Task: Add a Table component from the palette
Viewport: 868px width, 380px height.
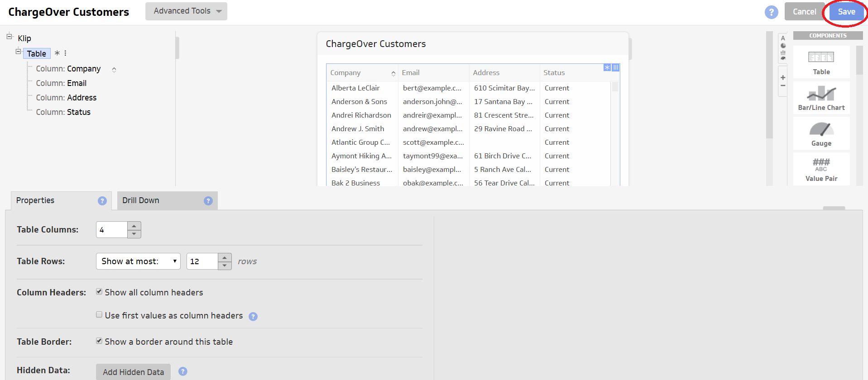Action: (x=821, y=62)
